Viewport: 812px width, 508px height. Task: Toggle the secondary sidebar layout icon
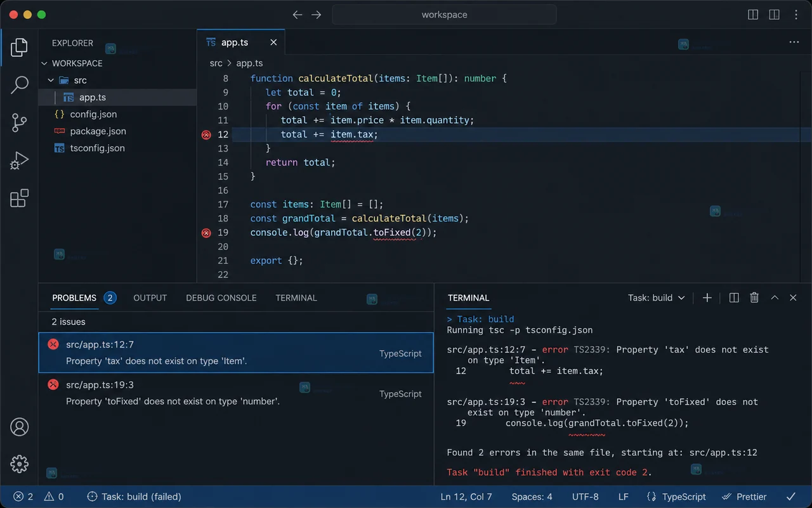(x=774, y=15)
